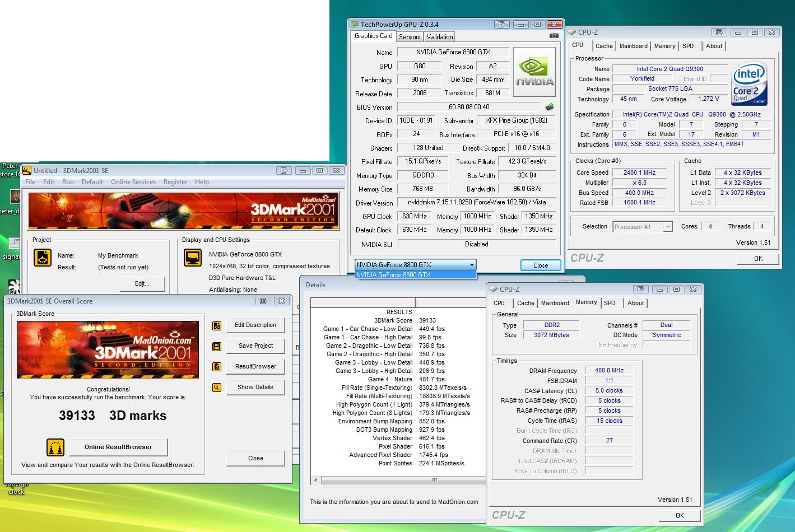
Task: Open the Memory tab in top CPU-Z
Action: (664, 46)
